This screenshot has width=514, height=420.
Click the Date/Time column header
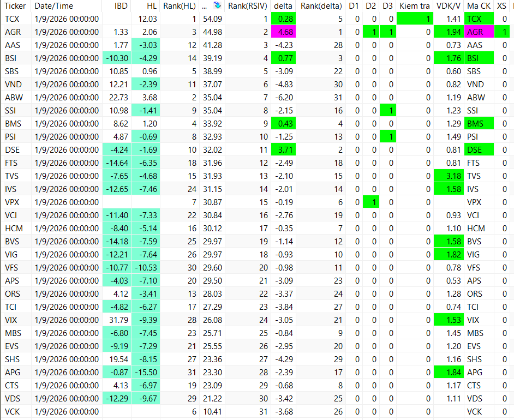pyautogui.click(x=54, y=6)
